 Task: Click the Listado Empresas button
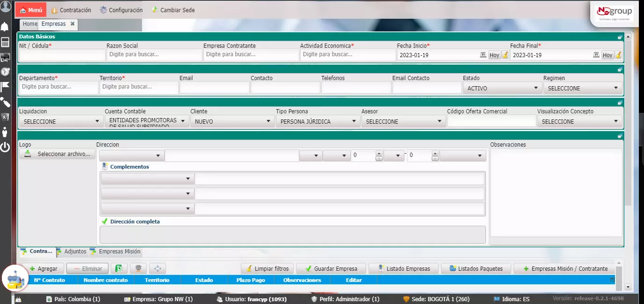(x=404, y=268)
